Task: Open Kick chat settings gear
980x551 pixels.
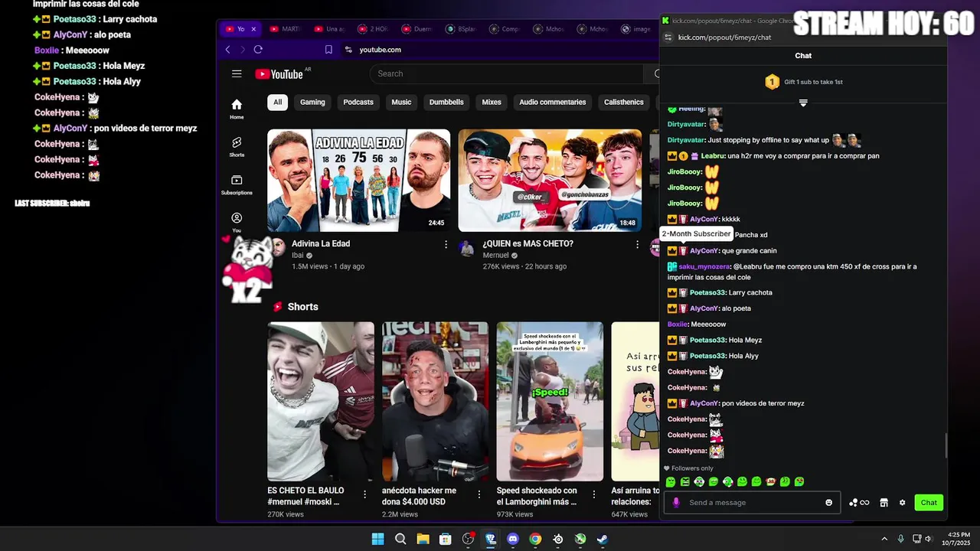Action: 903,503
